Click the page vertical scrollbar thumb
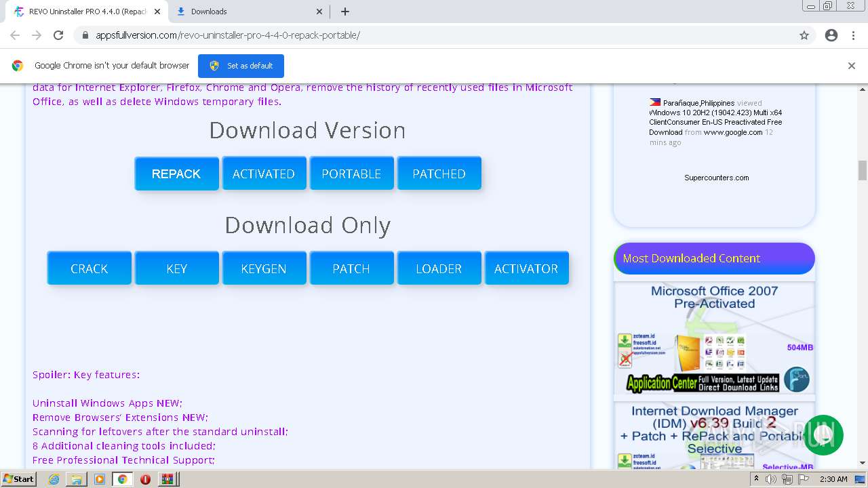 click(863, 170)
